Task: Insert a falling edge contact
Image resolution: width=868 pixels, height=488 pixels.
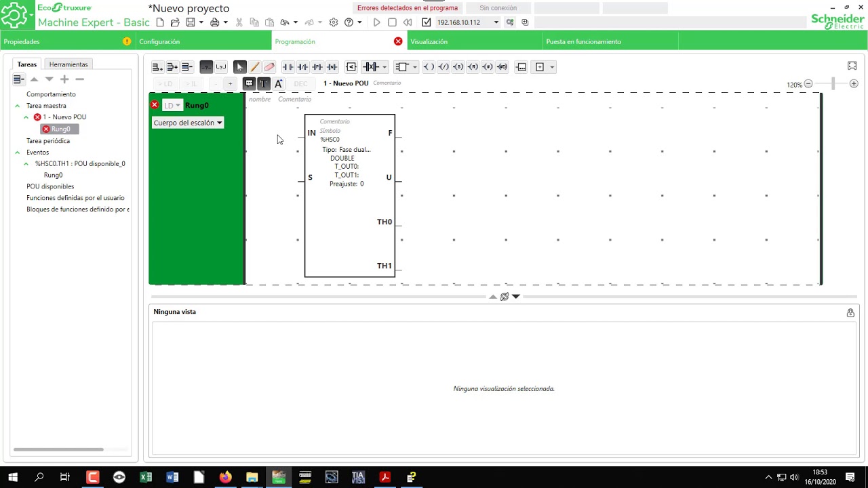Action: point(332,67)
